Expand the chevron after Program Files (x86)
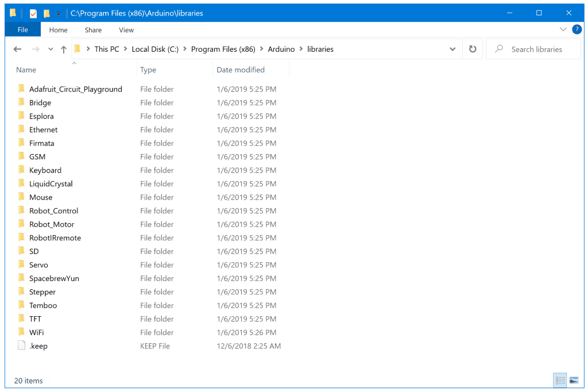Screen dimensions: 588x392 (261, 49)
